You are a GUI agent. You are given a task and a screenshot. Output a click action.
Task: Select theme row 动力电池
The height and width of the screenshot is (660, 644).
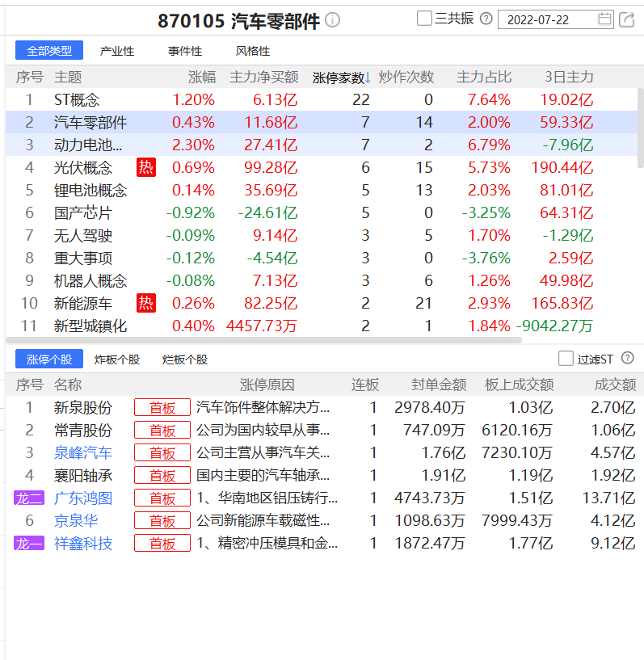pos(322,145)
